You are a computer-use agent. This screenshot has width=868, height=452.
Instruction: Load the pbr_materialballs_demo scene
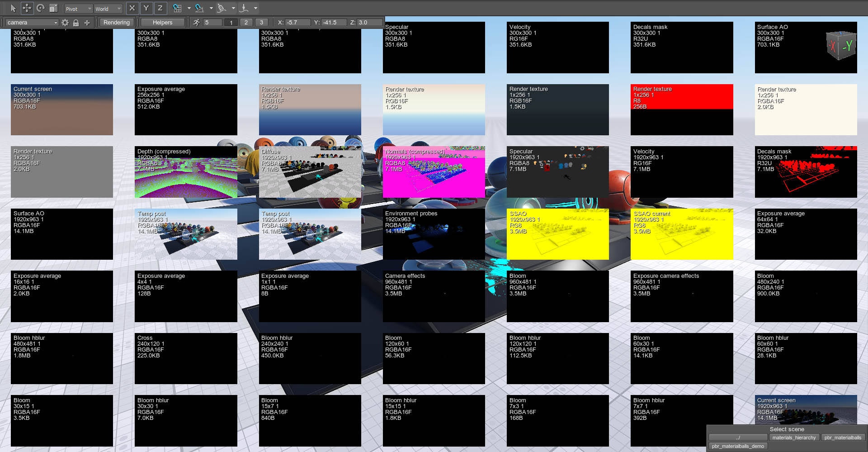pyautogui.click(x=738, y=446)
